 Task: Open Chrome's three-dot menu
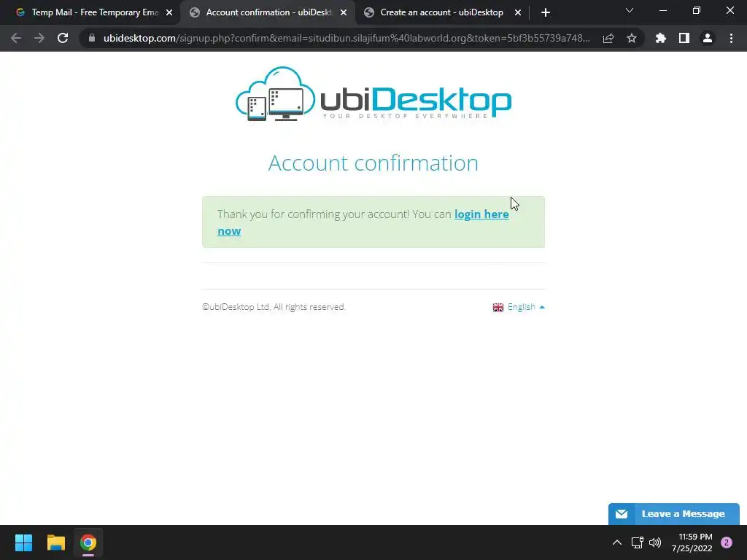pyautogui.click(x=731, y=38)
